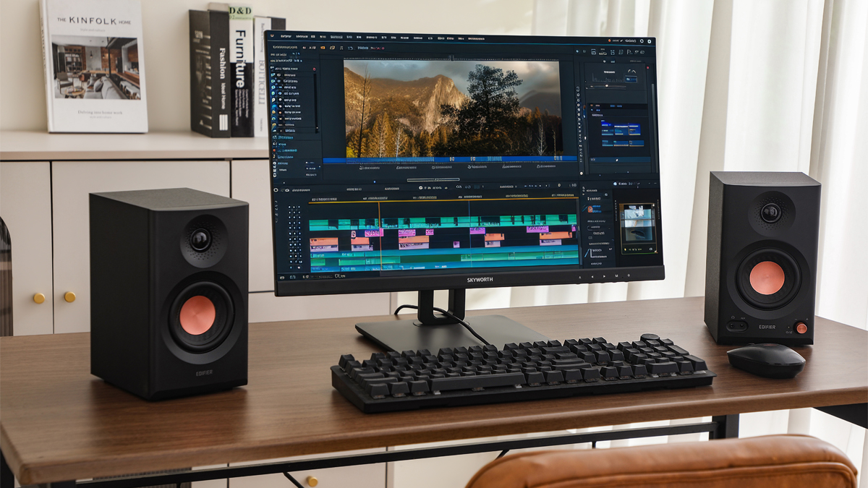This screenshot has height=488, width=868.
Task: Click the slider beneath the histogram in right panel
Action: pyautogui.click(x=608, y=87)
